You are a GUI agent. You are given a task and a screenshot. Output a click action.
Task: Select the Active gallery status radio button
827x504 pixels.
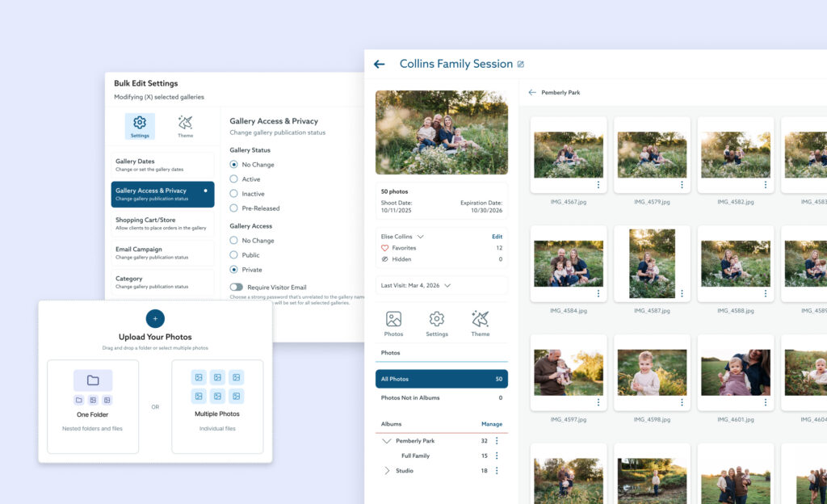pos(236,178)
